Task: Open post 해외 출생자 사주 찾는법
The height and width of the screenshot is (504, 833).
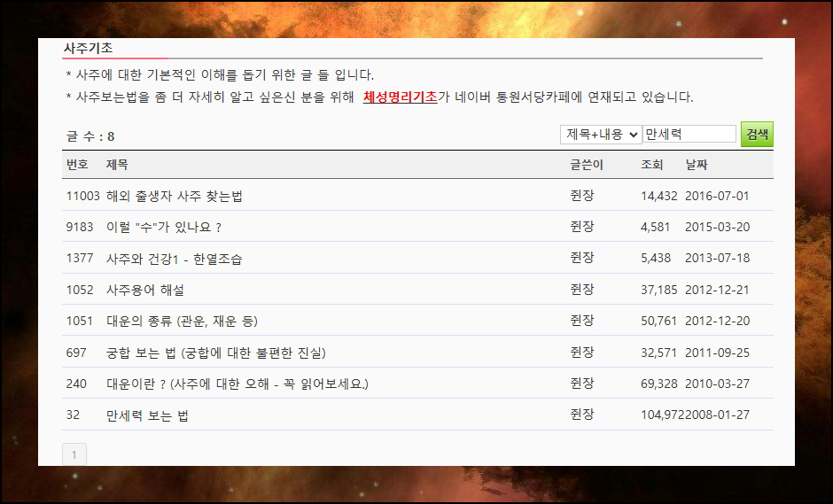Action: click(175, 196)
